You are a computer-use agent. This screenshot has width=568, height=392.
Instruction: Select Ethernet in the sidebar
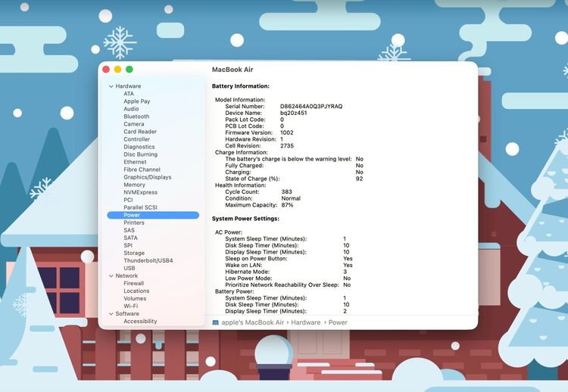135,162
